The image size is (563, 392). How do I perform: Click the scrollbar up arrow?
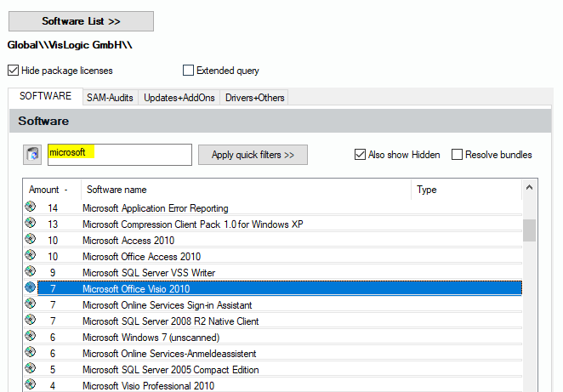[529, 188]
